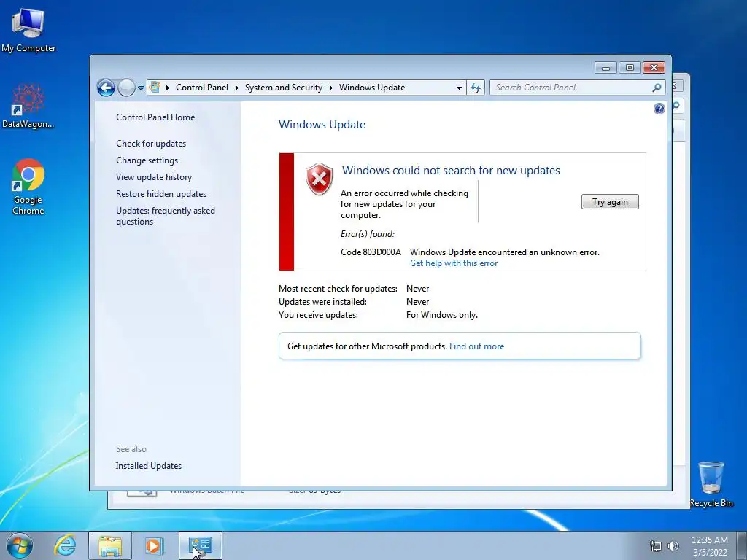Click the network tray icon
The height and width of the screenshot is (560, 747).
656,546
